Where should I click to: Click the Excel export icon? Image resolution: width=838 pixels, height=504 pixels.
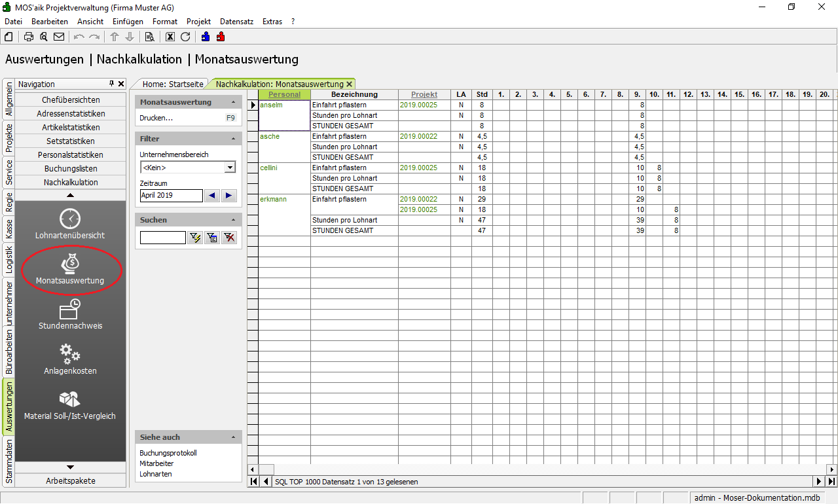[x=170, y=37]
